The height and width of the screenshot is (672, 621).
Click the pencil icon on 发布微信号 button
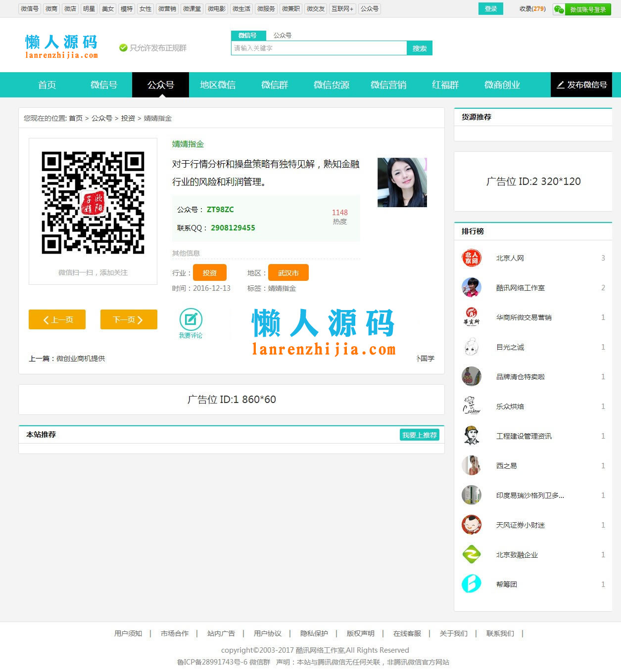pyautogui.click(x=561, y=85)
